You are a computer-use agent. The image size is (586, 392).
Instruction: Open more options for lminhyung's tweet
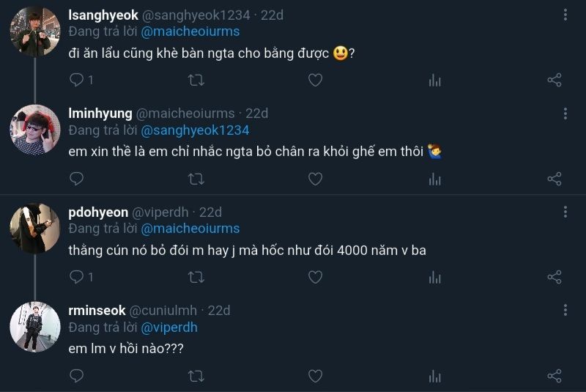(x=565, y=114)
